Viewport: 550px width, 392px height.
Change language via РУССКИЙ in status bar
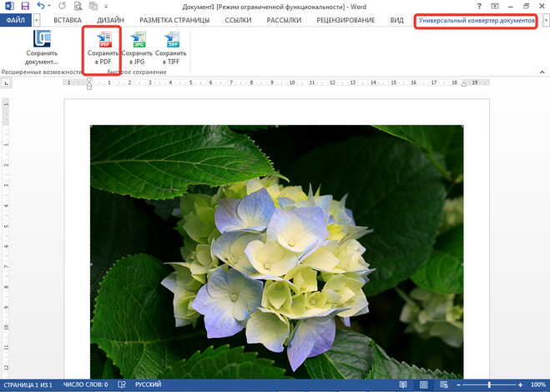point(149,385)
